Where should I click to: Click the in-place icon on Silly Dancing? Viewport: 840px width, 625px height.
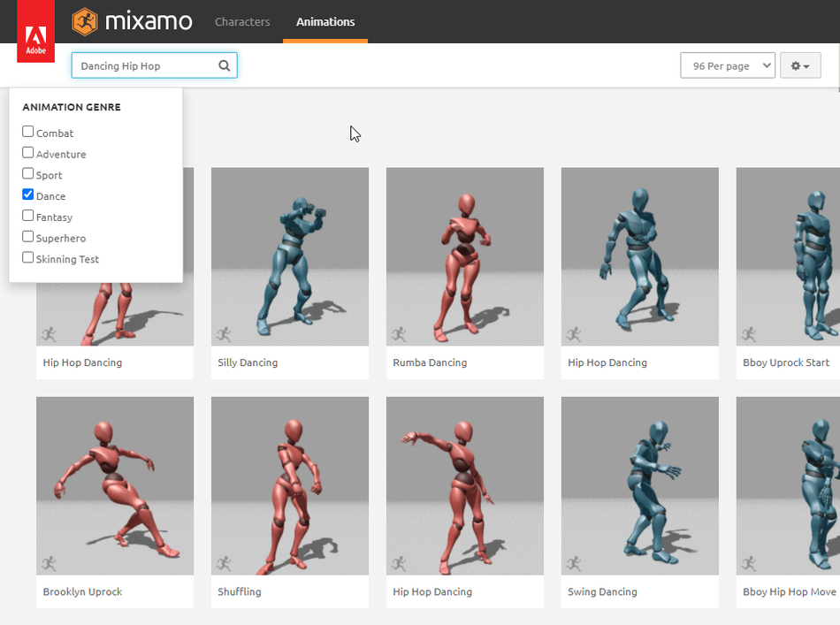coord(224,335)
